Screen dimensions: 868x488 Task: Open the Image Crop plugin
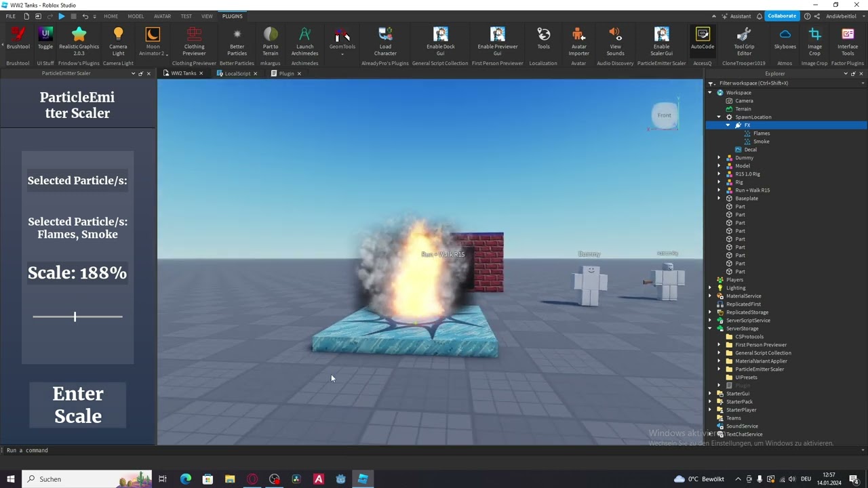click(x=814, y=41)
